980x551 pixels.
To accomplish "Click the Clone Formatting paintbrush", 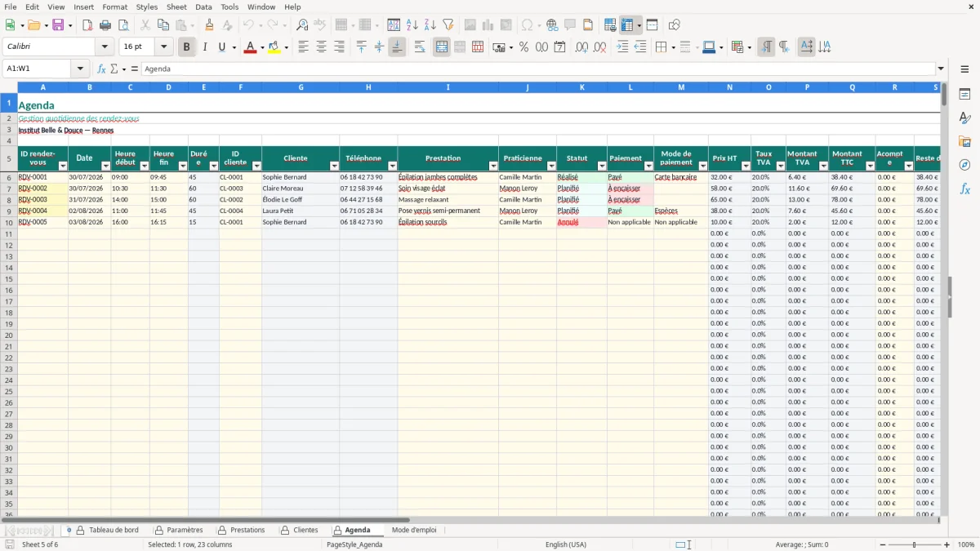I will 209,25.
